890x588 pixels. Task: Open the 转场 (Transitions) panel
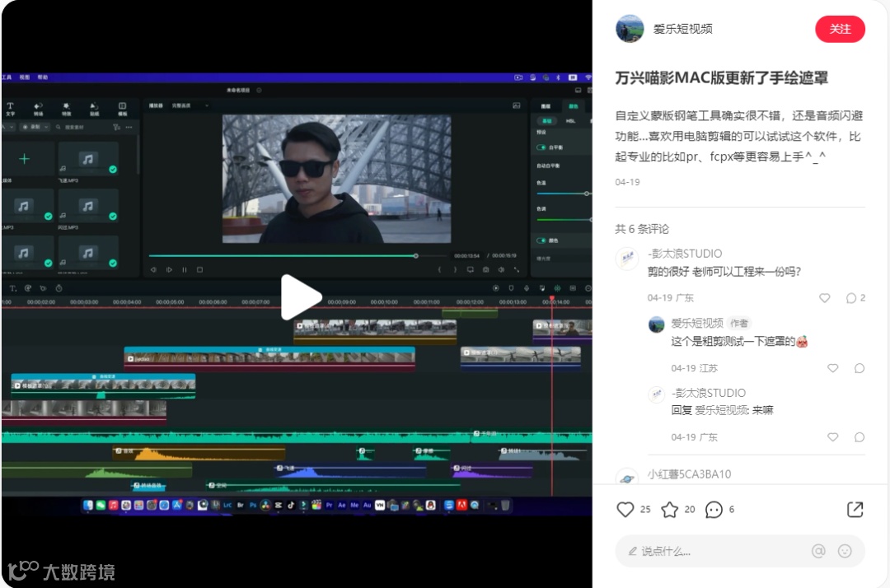click(x=40, y=108)
